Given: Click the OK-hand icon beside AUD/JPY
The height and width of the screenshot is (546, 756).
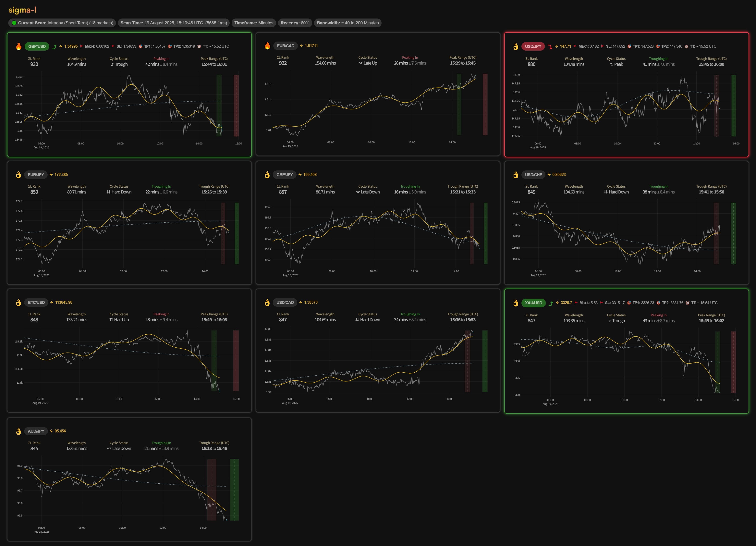Looking at the screenshot, I should point(19,431).
